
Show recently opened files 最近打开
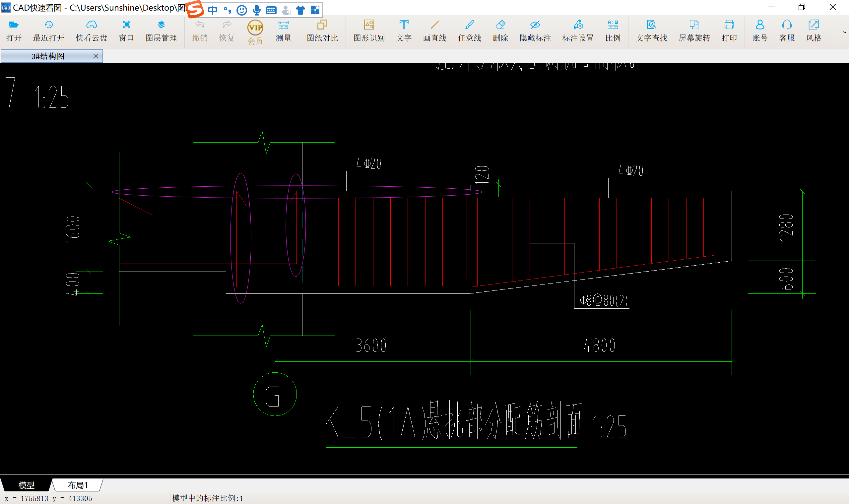pos(48,31)
